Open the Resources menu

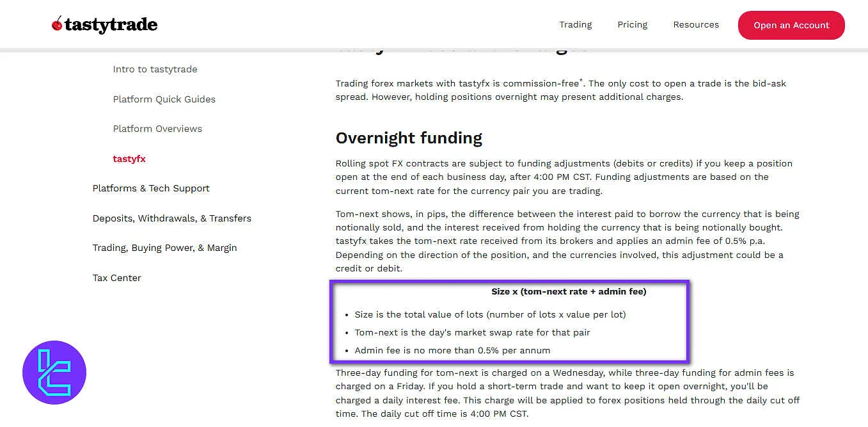[696, 24]
